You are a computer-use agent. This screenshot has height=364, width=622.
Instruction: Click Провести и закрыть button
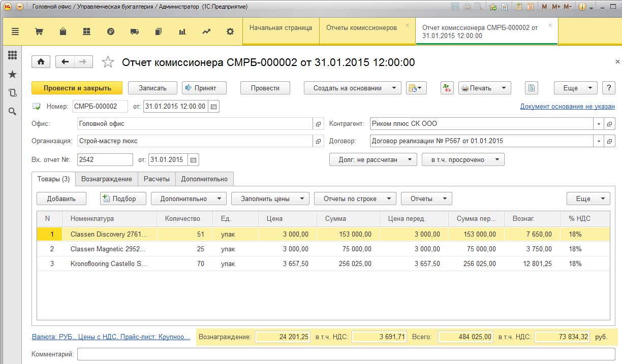click(77, 88)
